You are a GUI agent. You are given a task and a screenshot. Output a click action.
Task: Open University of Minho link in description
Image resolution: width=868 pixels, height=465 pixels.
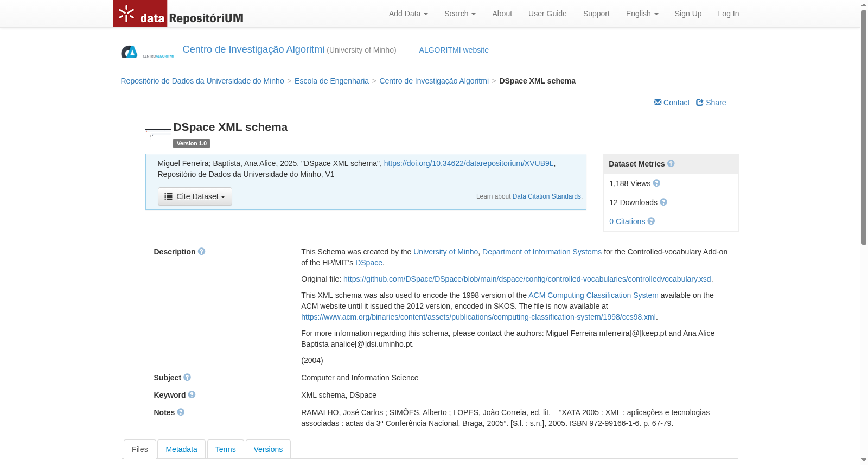coord(445,252)
